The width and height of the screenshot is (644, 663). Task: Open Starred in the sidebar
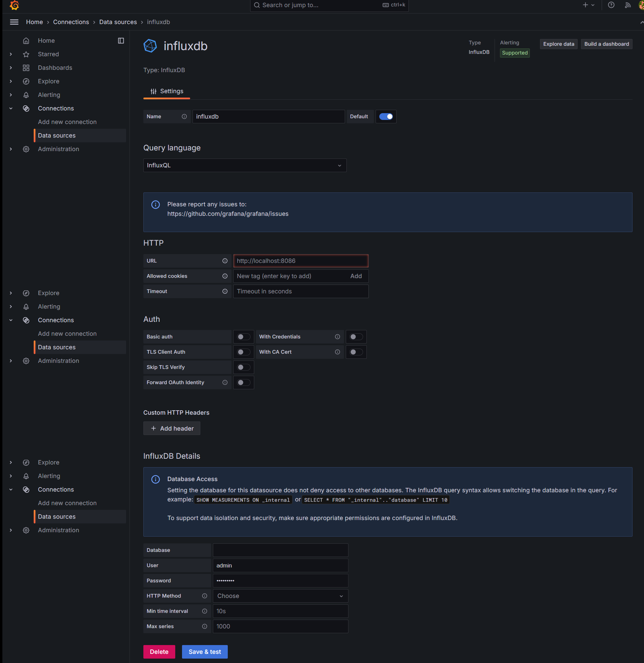coord(48,54)
